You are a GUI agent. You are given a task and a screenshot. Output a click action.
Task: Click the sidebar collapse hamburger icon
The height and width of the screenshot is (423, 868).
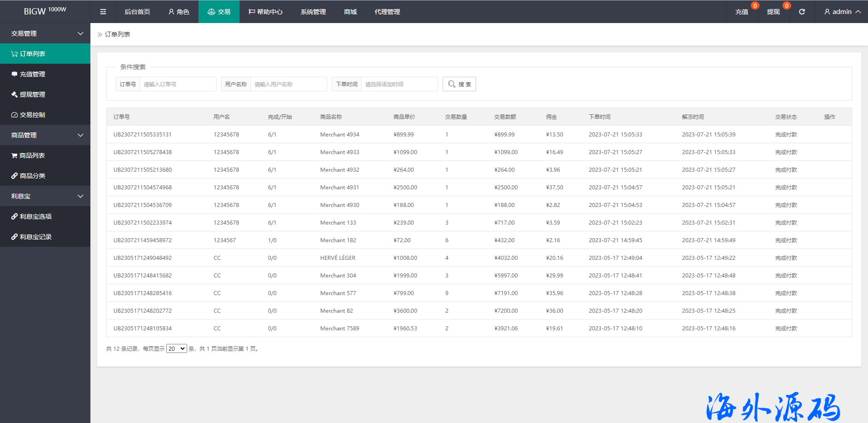[103, 12]
